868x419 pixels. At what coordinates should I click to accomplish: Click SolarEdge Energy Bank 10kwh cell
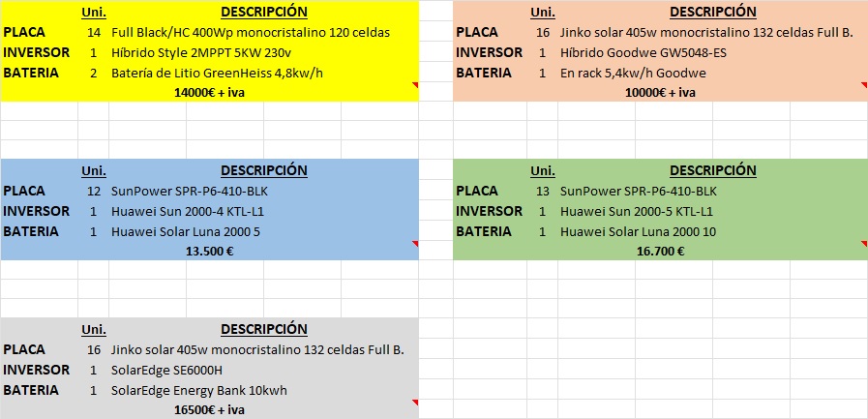(x=199, y=390)
